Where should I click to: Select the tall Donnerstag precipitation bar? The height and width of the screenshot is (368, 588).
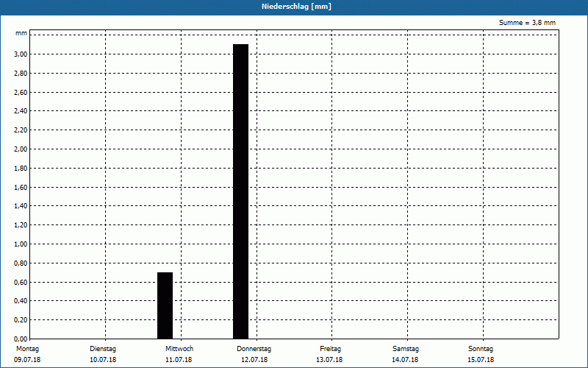(241, 191)
